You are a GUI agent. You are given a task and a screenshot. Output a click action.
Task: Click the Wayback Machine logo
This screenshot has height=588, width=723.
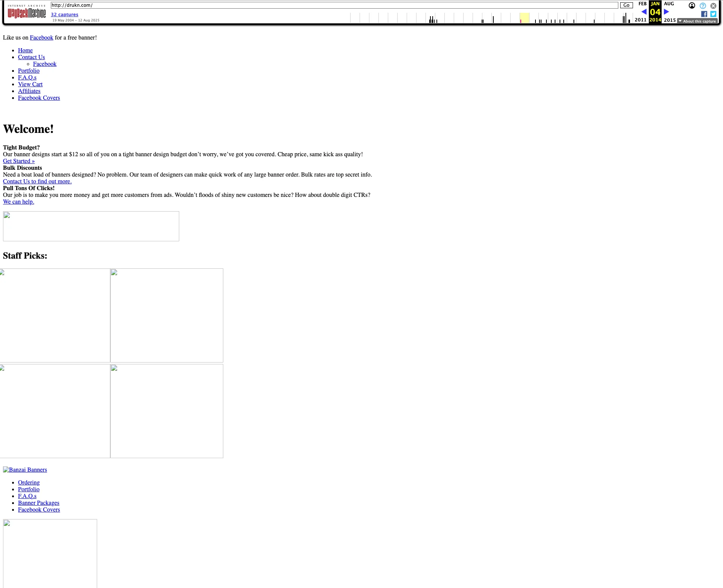(x=26, y=13)
